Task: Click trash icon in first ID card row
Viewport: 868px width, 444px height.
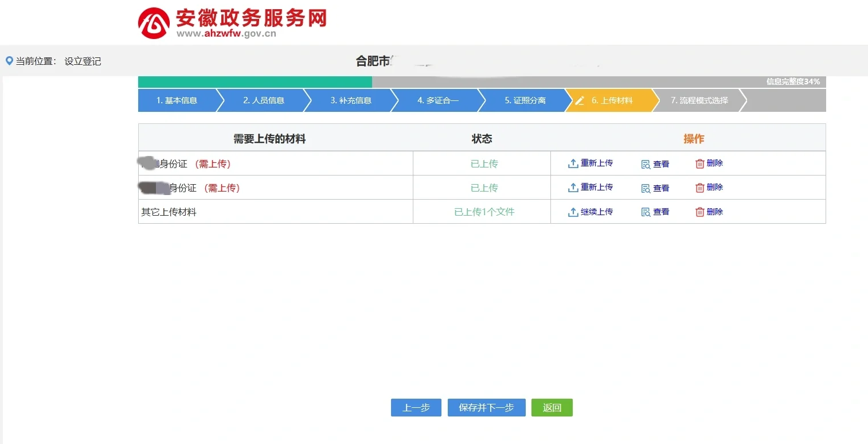Action: pyautogui.click(x=699, y=163)
